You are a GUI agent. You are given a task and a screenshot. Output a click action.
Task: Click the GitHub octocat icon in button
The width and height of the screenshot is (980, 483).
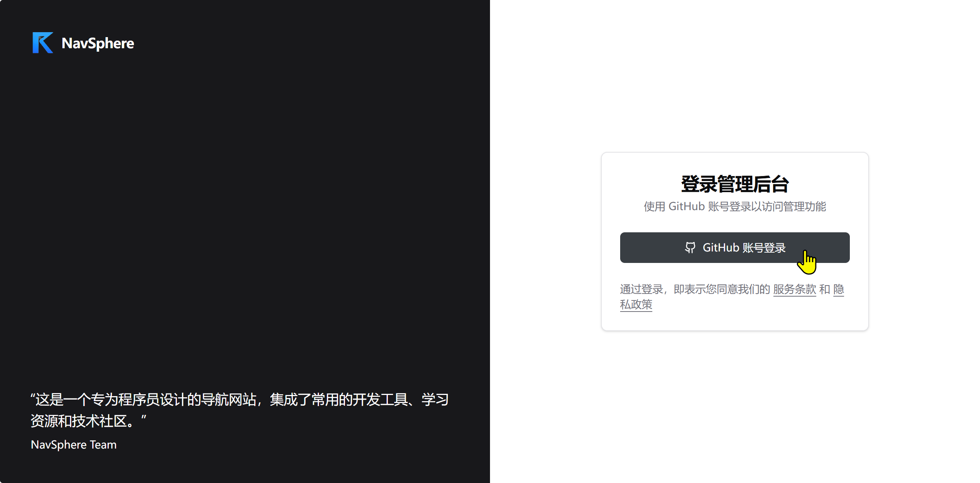click(690, 248)
